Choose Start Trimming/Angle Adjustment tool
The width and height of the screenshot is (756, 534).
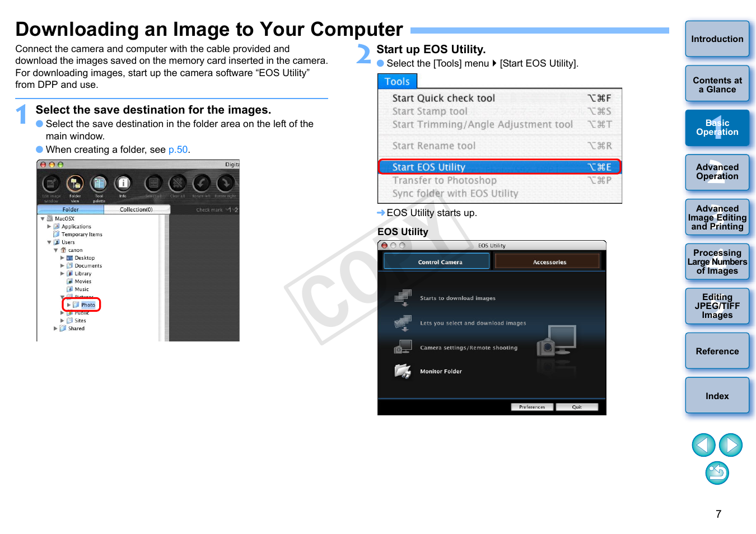point(500,124)
